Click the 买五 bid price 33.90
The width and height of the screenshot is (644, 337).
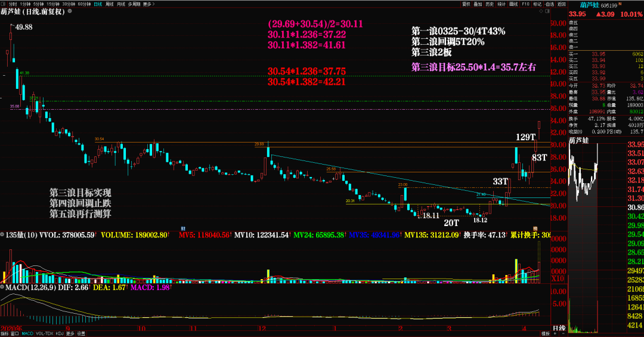point(599,79)
